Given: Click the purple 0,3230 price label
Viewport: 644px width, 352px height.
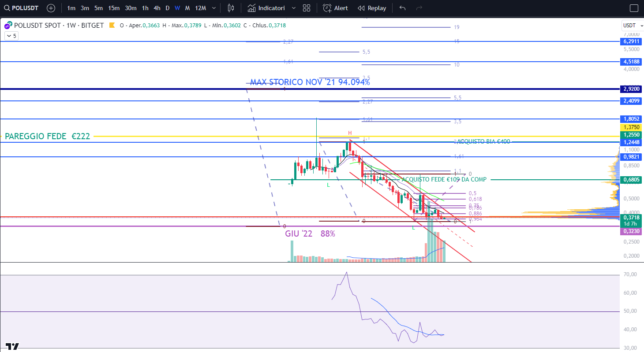Looking at the screenshot, I should (x=631, y=231).
